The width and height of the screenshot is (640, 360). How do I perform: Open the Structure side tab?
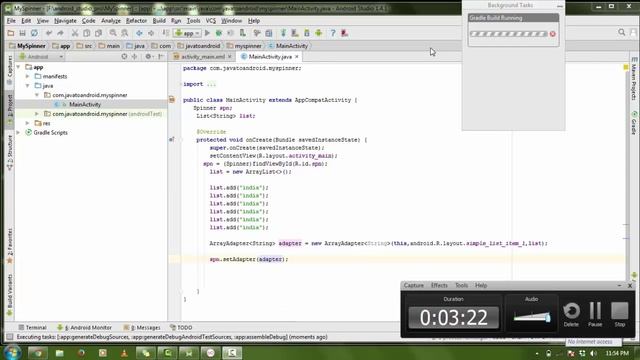[10, 152]
